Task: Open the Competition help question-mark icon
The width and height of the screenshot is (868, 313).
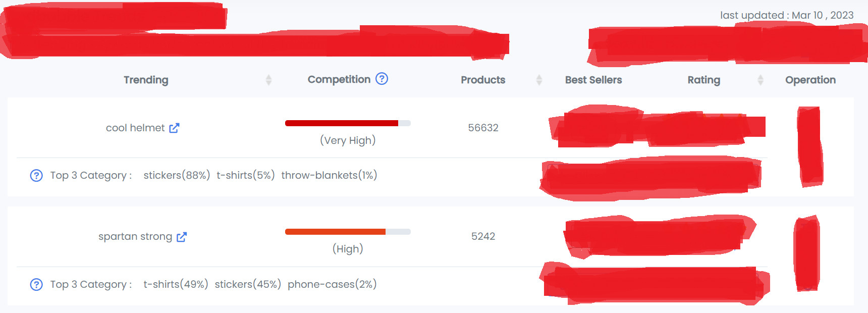Action: point(382,79)
